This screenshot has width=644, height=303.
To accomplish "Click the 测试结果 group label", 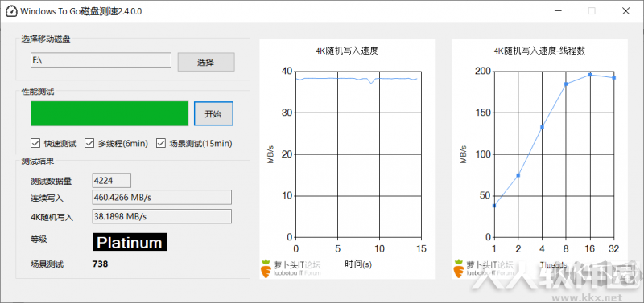I will click(37, 161).
